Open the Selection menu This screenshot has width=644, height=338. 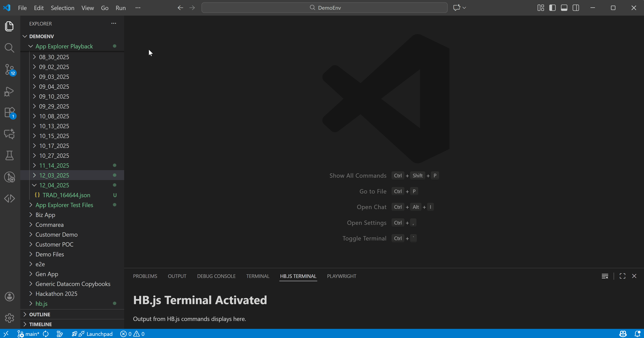(63, 8)
